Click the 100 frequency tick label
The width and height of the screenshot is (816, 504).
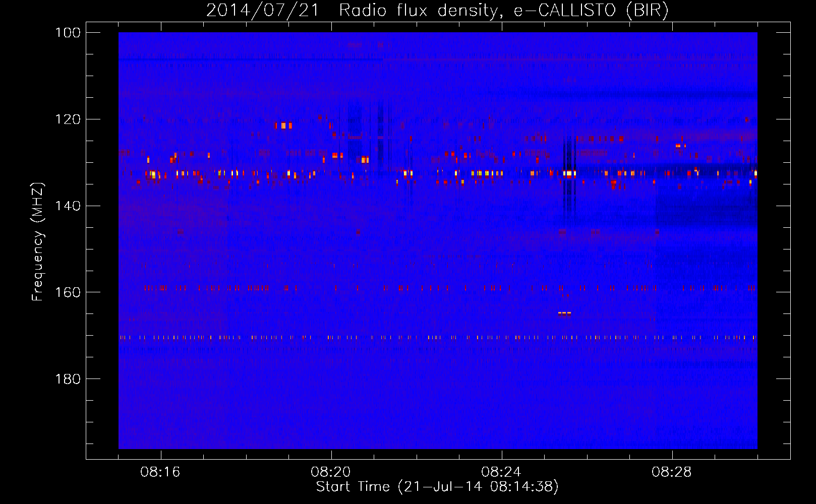[68, 33]
